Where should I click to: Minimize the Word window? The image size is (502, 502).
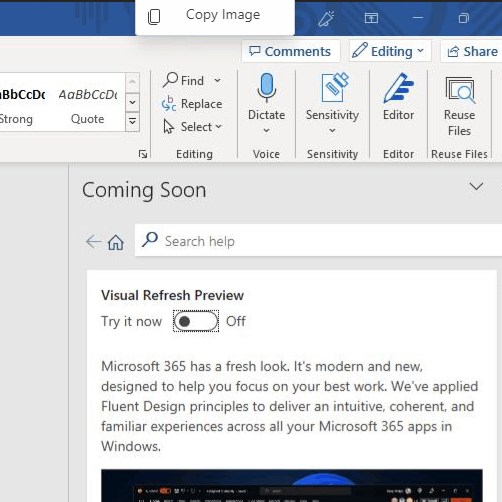[x=417, y=18]
